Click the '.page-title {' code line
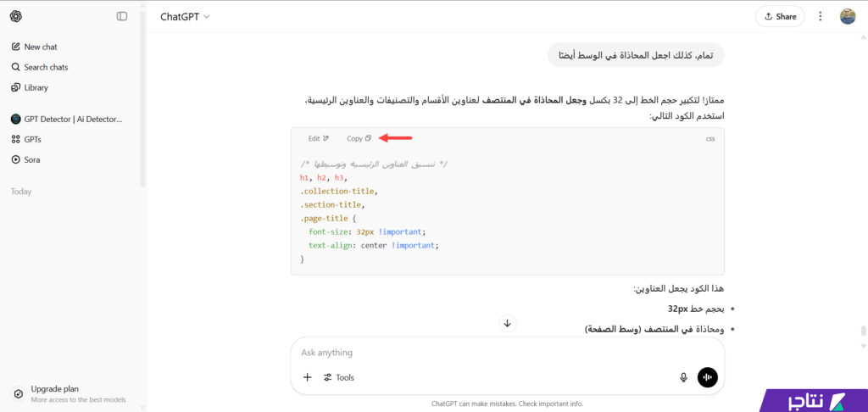Image resolution: width=868 pixels, height=412 pixels. click(328, 219)
